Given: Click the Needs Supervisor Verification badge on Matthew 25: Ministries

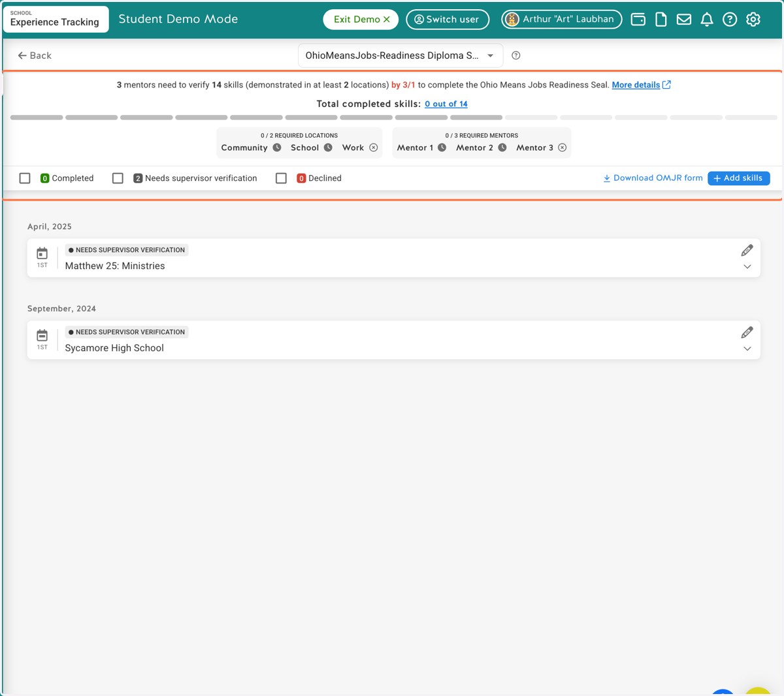Looking at the screenshot, I should 127,250.
